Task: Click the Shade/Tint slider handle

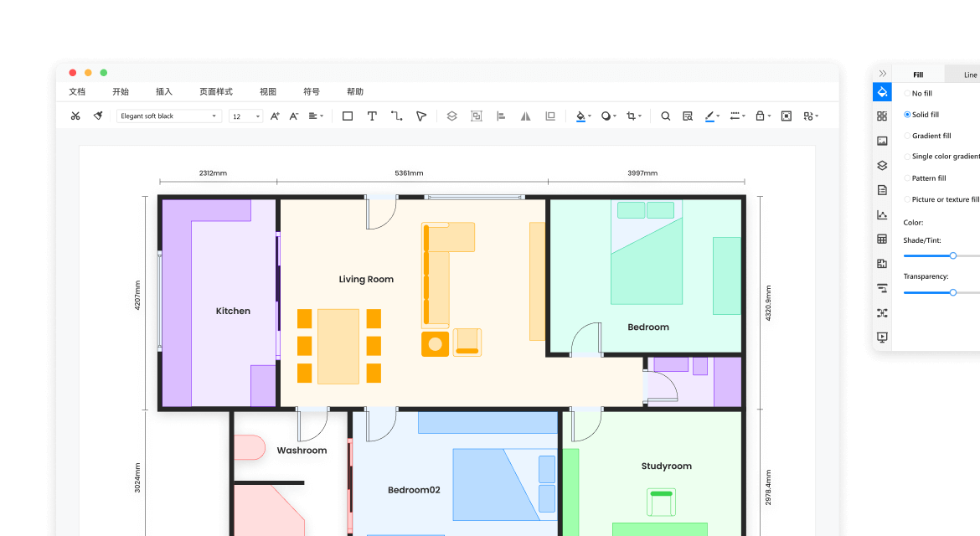Action: tap(953, 255)
